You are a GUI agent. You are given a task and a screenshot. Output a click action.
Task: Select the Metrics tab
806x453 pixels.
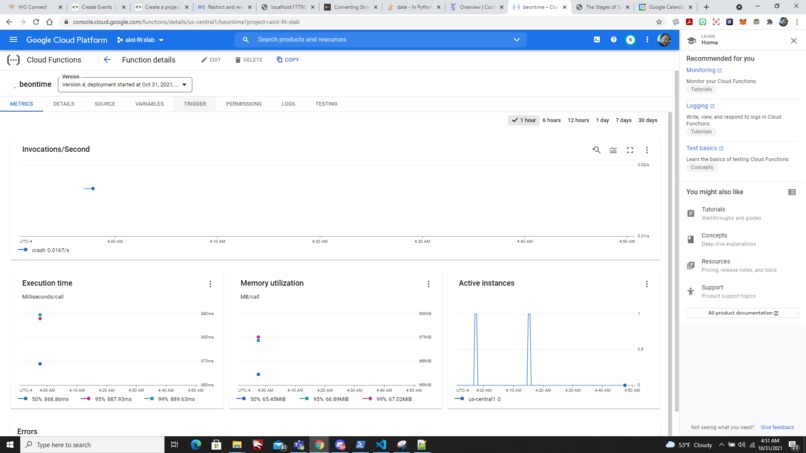(x=22, y=104)
